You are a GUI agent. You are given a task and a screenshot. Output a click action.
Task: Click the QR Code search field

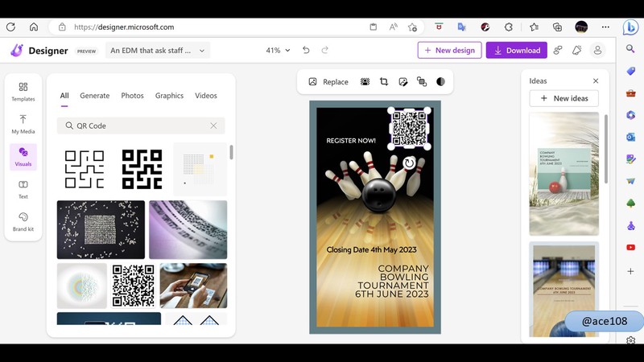[x=141, y=125]
